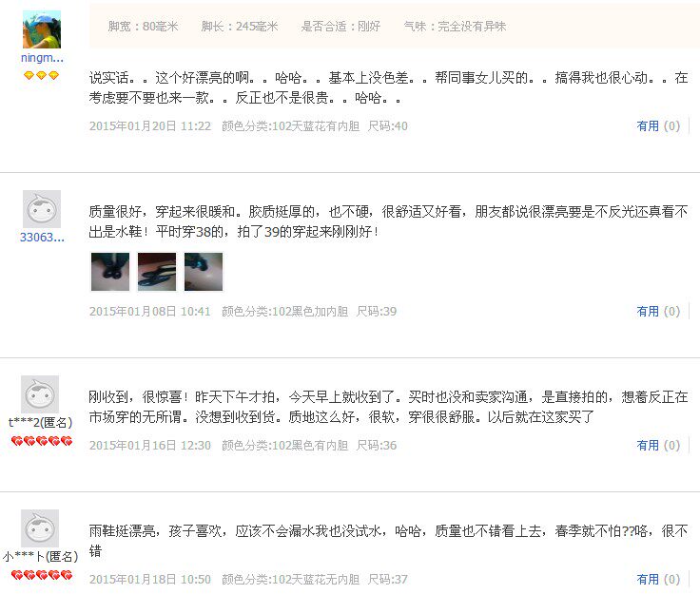Open the 33063... user avatar
Screen dimensions: 700x594
pyautogui.click(x=42, y=209)
